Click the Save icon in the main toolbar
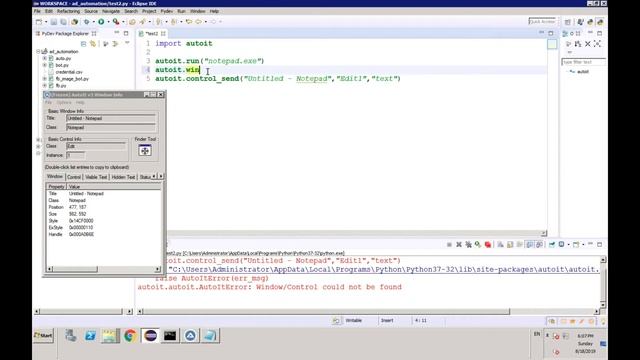This screenshot has height=360, width=640. pos(53,22)
